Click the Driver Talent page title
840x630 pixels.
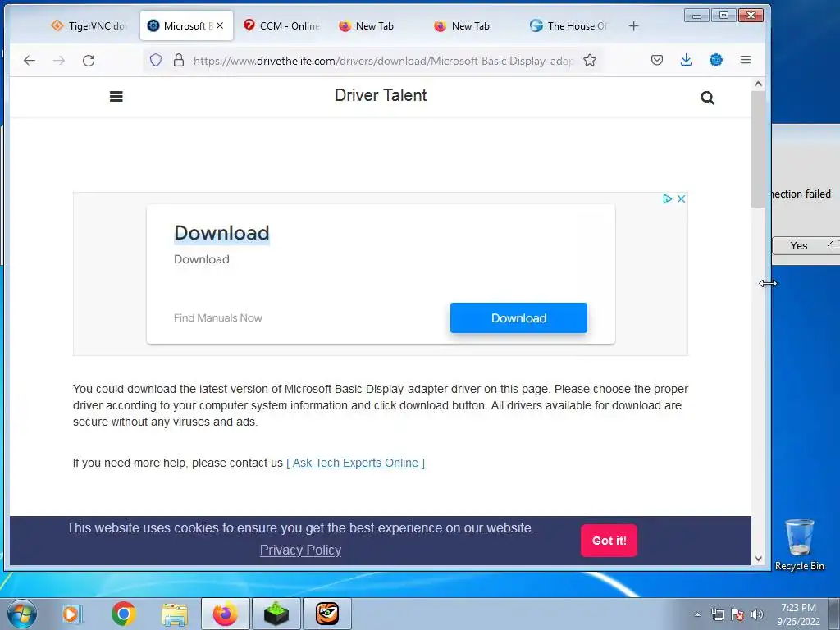click(x=381, y=95)
